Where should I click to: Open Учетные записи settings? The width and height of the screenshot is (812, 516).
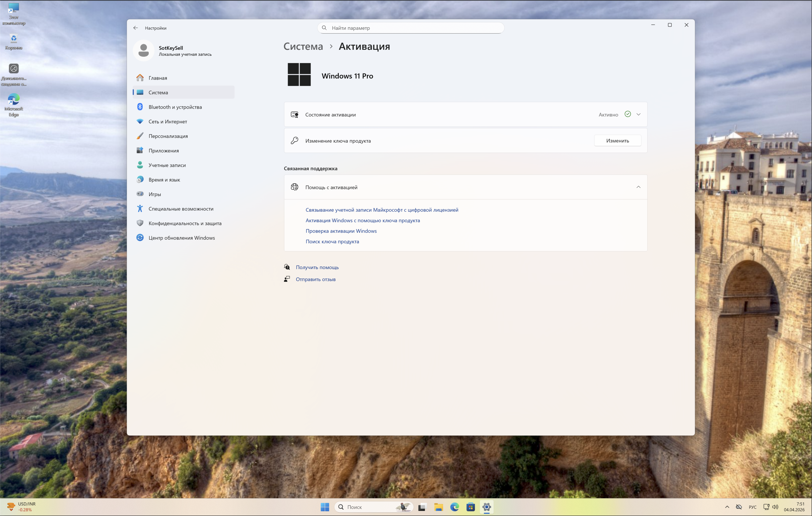pos(167,165)
